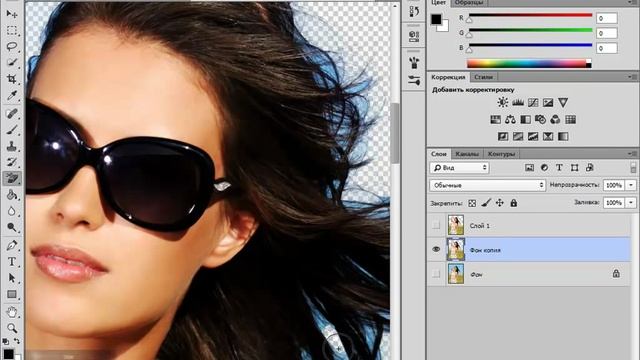The width and height of the screenshot is (640, 360).
Task: Select the Pen tool
Action: coord(11,245)
